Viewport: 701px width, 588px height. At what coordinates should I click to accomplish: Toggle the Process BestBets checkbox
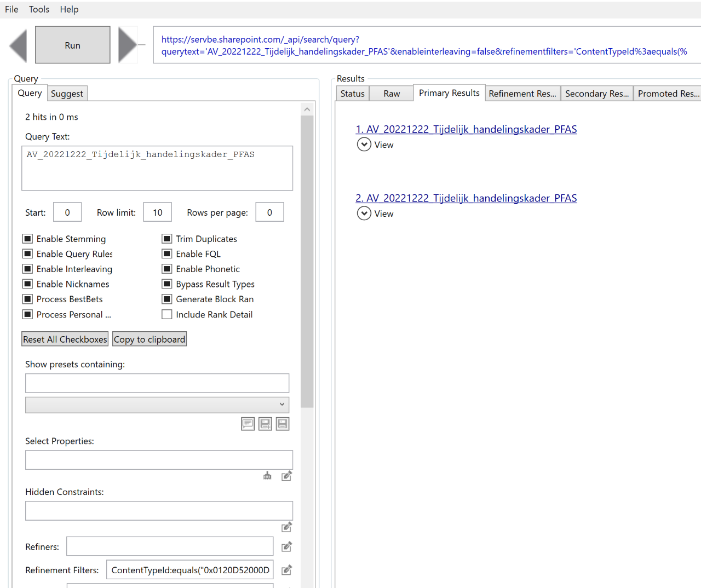click(27, 299)
